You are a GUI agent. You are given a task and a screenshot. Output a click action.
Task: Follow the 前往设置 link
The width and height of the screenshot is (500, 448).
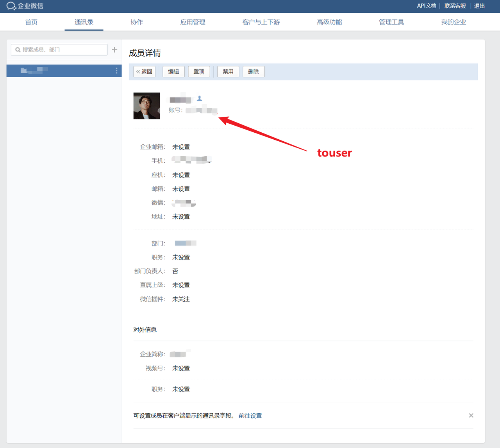[250, 416]
